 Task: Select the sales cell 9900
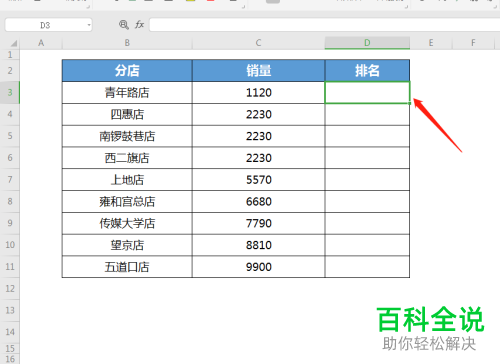click(258, 267)
